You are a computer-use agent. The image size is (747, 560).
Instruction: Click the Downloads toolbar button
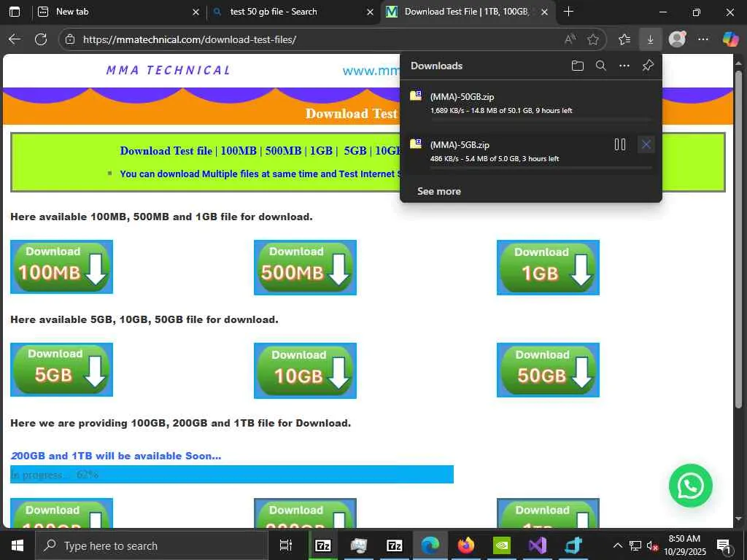[x=650, y=39]
